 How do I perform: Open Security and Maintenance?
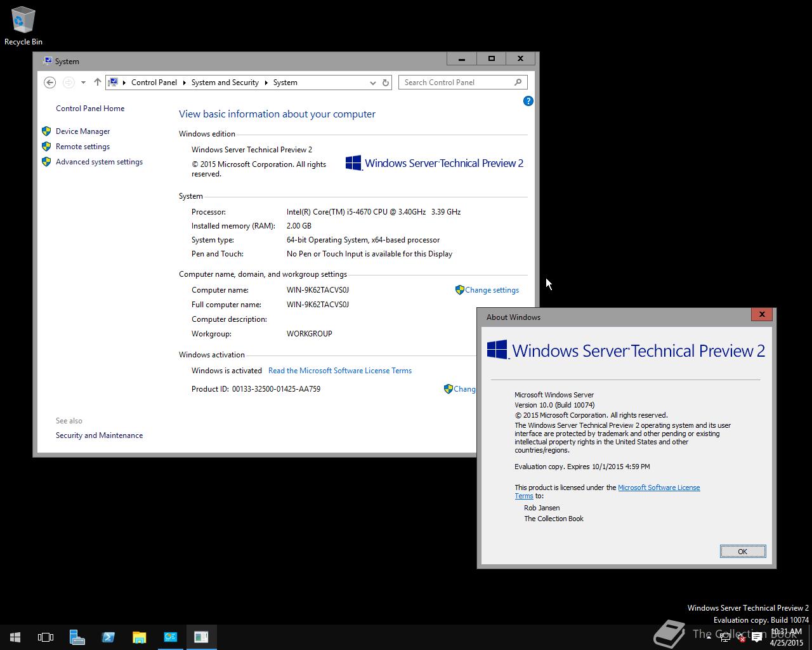99,435
